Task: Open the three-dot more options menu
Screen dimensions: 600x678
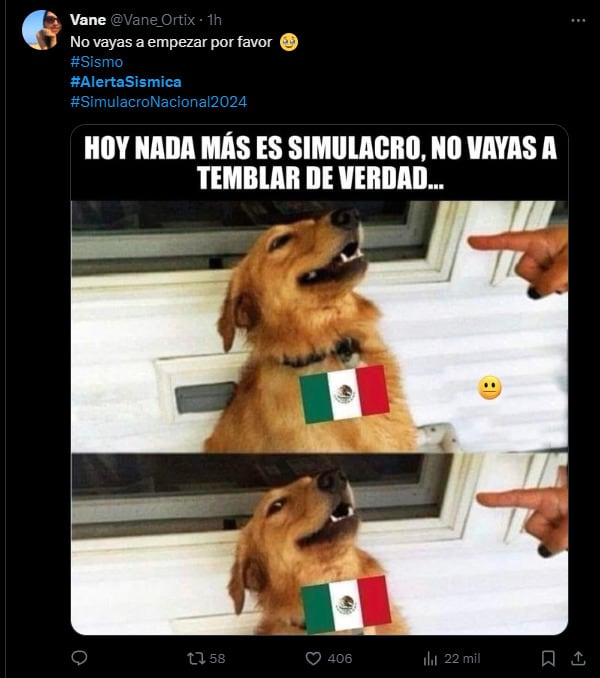Action: pos(578,20)
